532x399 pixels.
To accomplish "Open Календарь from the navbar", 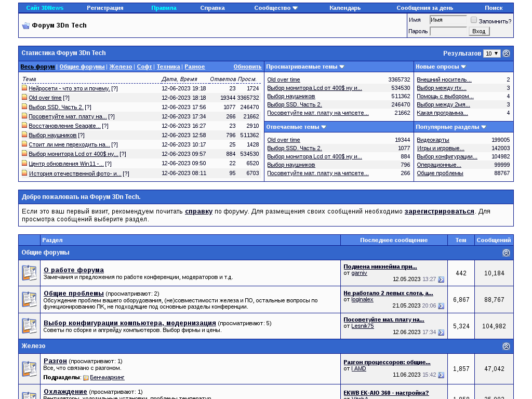I will (x=345, y=8).
